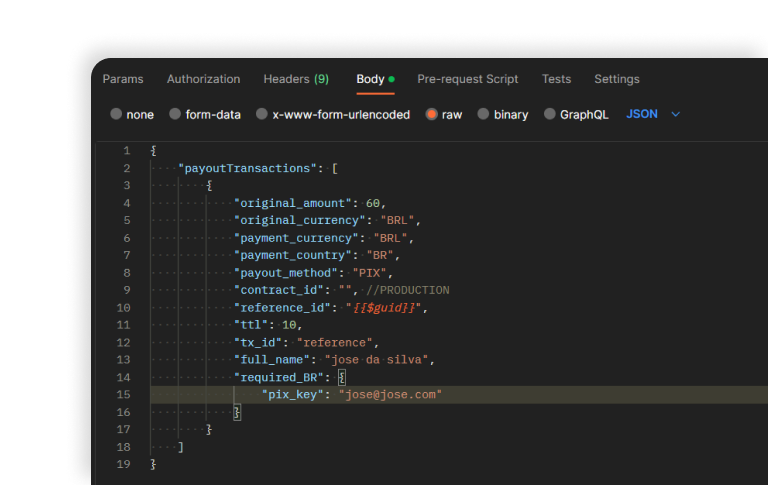Click the "original_amount" key
Viewport: 768px width, 485px height.
pos(293,203)
